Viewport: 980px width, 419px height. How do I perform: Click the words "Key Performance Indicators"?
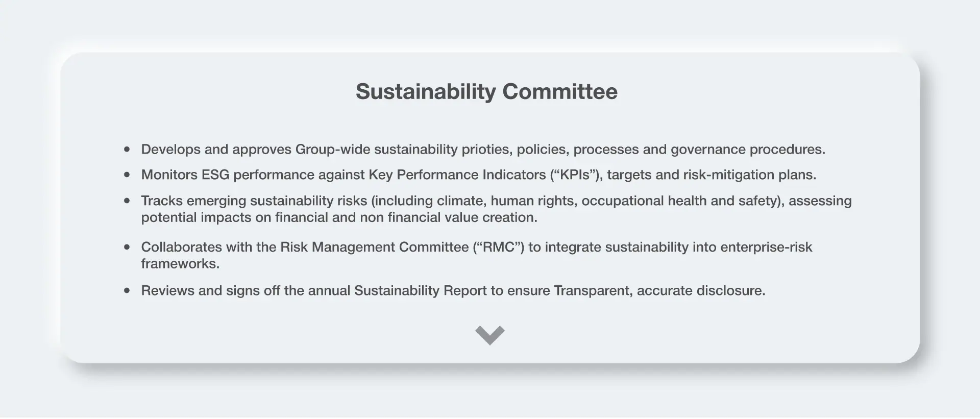click(457, 175)
